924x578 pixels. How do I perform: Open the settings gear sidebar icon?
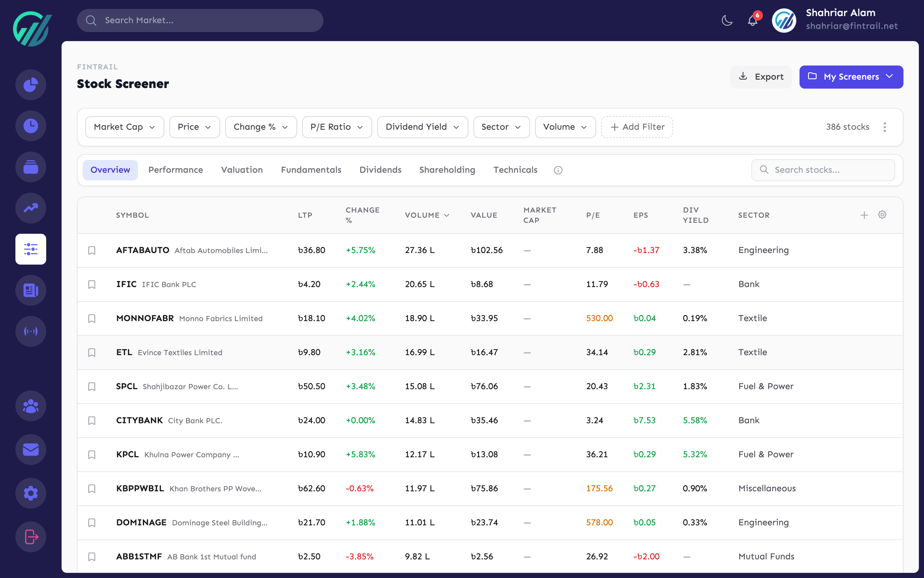[x=30, y=493]
